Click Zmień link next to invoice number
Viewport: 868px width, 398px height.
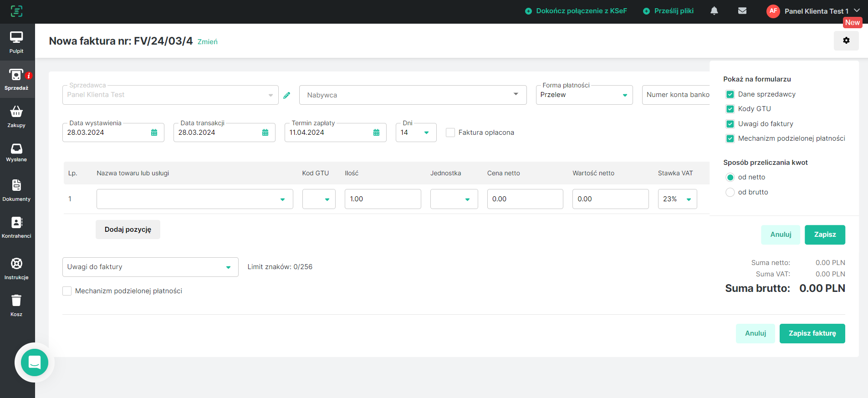[207, 42]
